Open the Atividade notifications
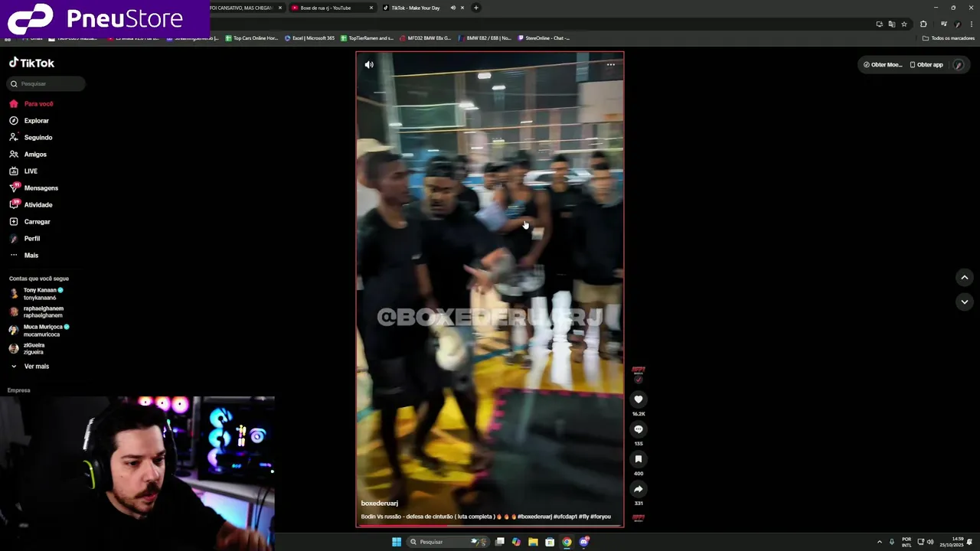Image resolution: width=980 pixels, height=551 pixels. (x=31, y=205)
